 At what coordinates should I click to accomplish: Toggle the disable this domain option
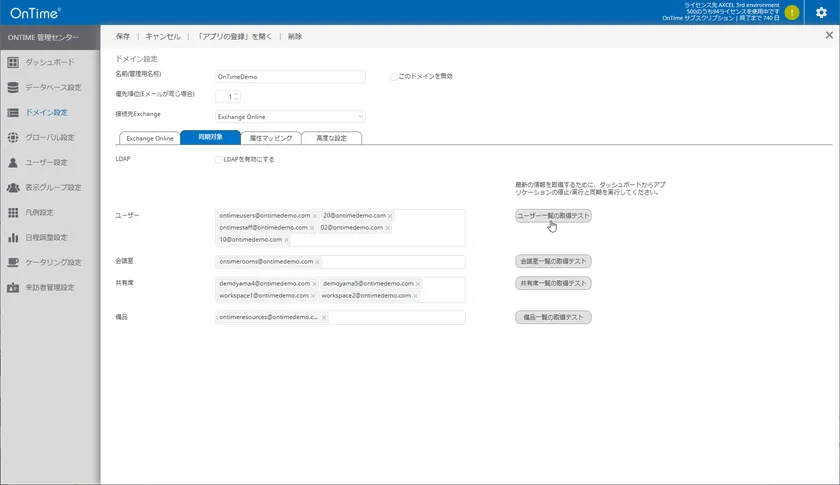point(394,76)
